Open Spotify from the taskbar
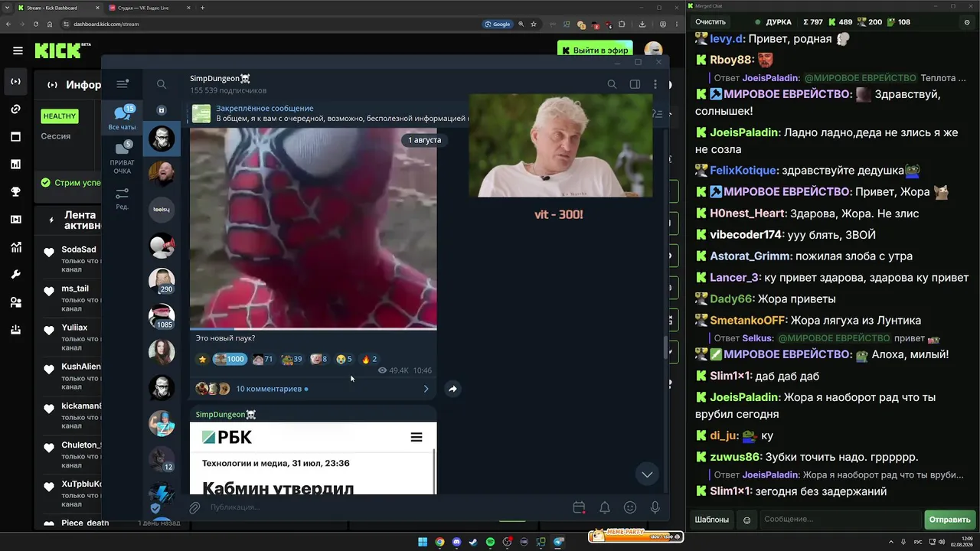This screenshot has height=551, width=980. (x=491, y=543)
